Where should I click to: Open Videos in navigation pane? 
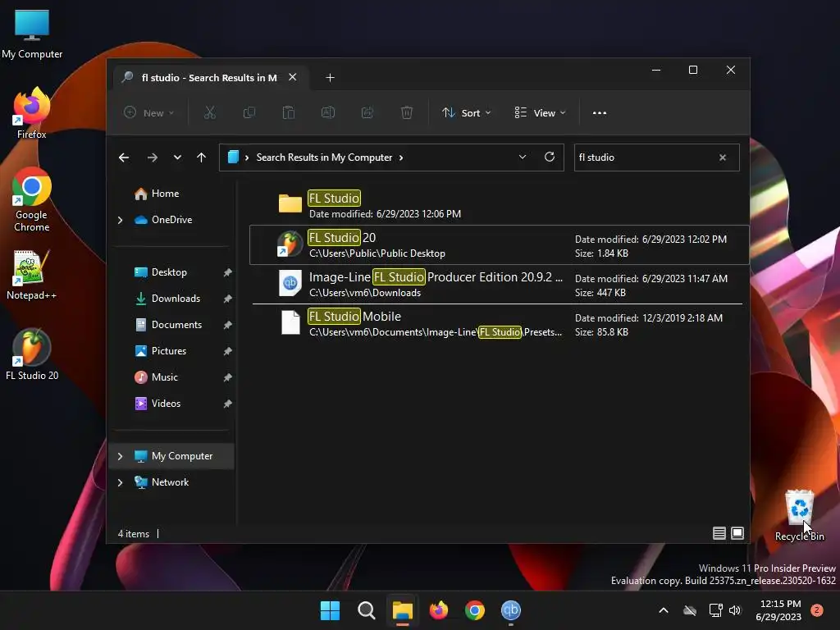[x=166, y=404]
